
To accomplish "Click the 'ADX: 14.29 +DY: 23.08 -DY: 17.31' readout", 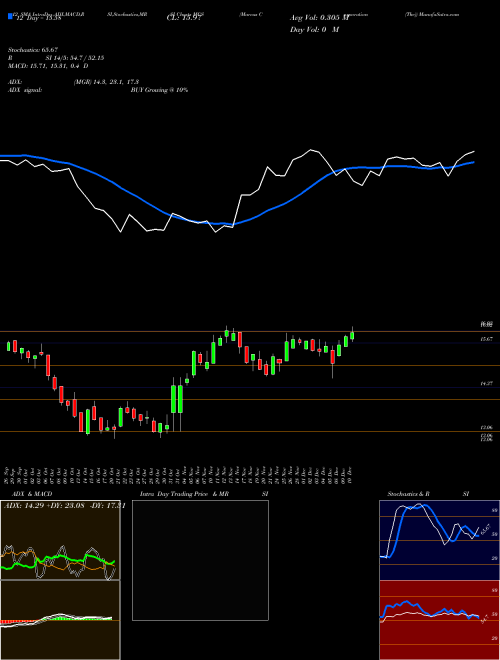I will [x=64, y=506].
